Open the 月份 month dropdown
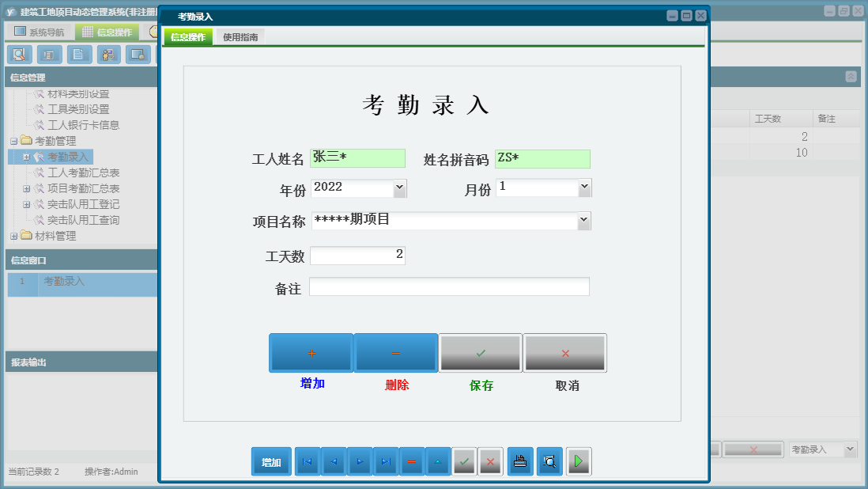This screenshot has width=868, height=489. click(x=585, y=188)
